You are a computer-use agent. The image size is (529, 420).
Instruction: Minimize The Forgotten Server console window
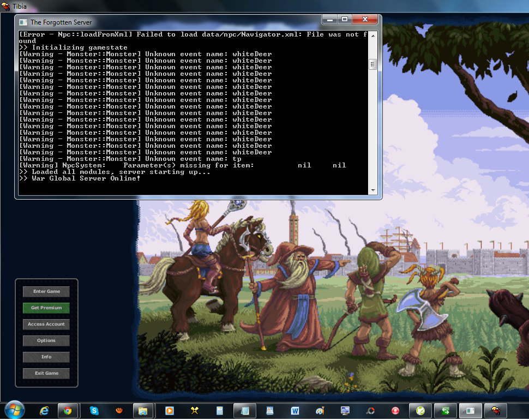point(329,20)
